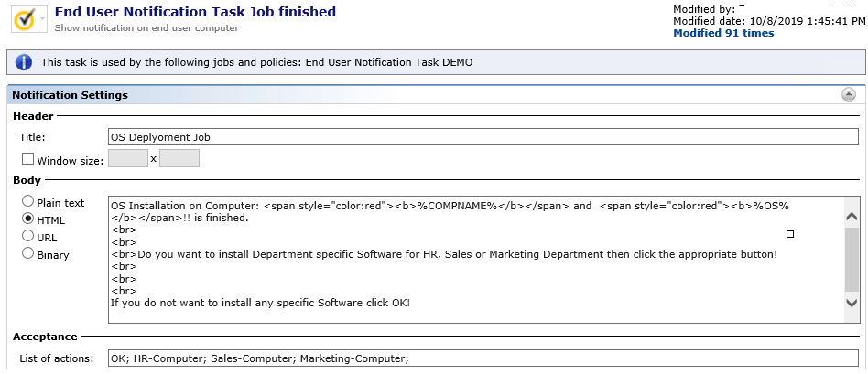Click the task name 'End User Notification Task Job finished'
Viewport: 868px width, 374px height.
[195, 12]
